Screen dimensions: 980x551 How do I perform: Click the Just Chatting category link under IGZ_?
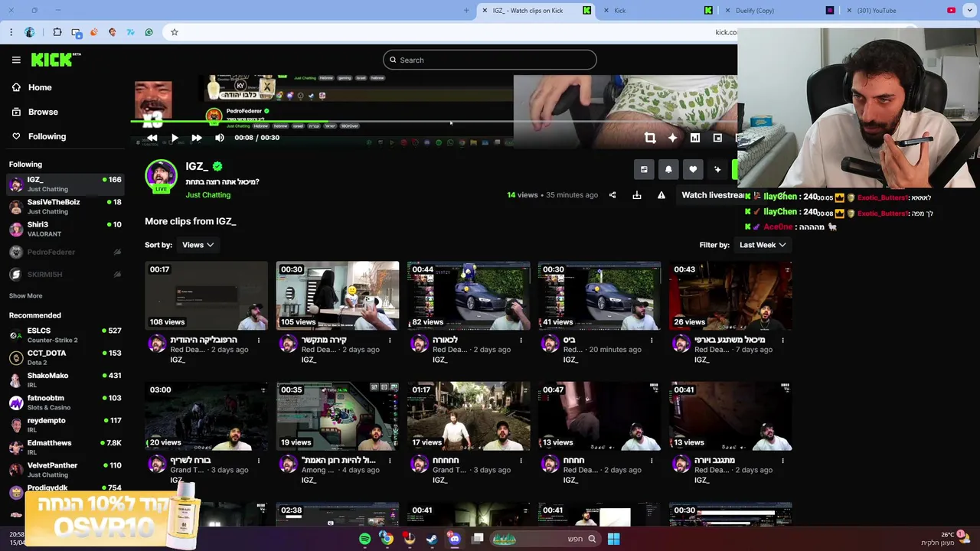pyautogui.click(x=207, y=195)
